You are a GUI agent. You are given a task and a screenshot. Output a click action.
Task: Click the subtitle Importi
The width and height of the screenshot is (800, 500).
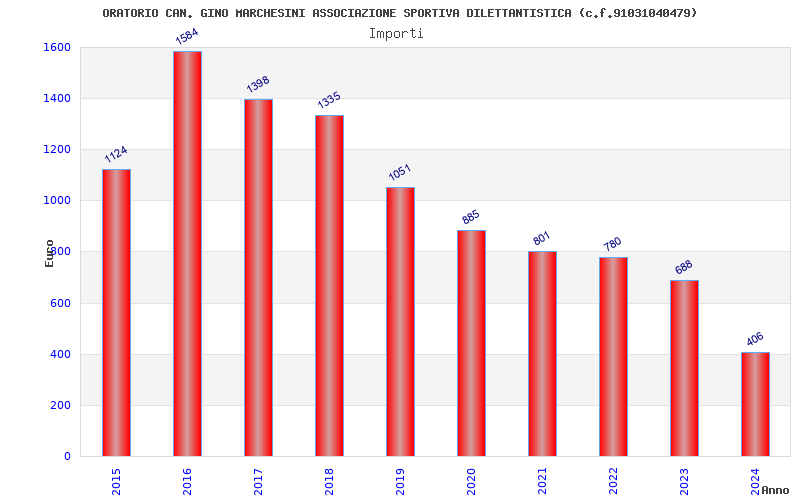coord(396,34)
